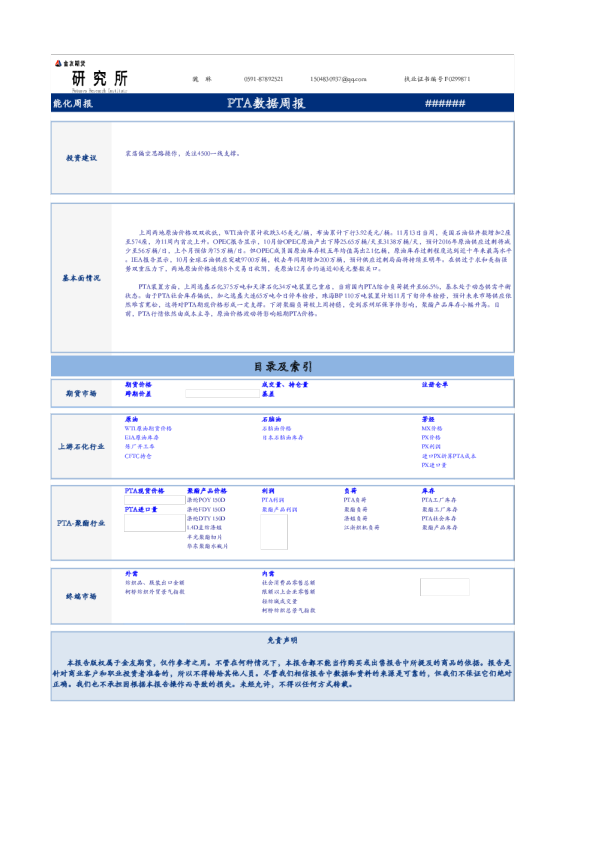Image resolution: width=595 pixels, height=842 pixels.
Task: Open the 涤纶DTY 150D link
Action: pyautogui.click(x=206, y=518)
